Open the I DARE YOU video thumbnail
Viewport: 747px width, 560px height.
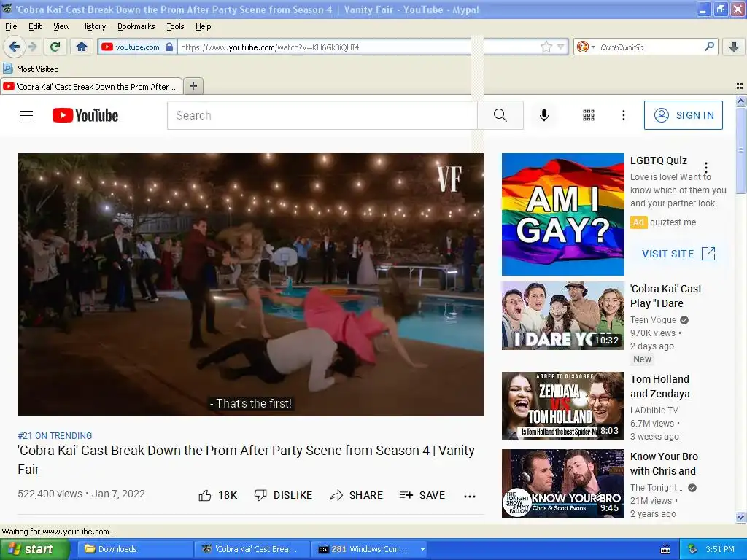point(563,315)
